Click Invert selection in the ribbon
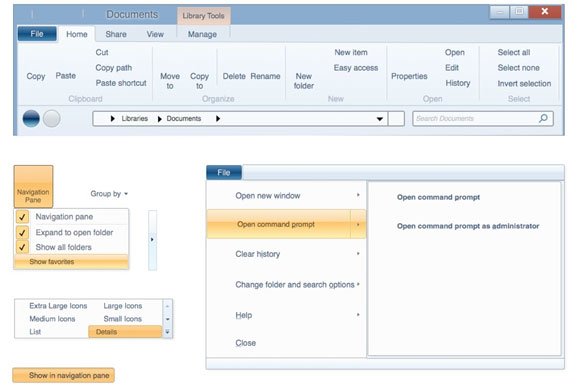 coord(524,84)
